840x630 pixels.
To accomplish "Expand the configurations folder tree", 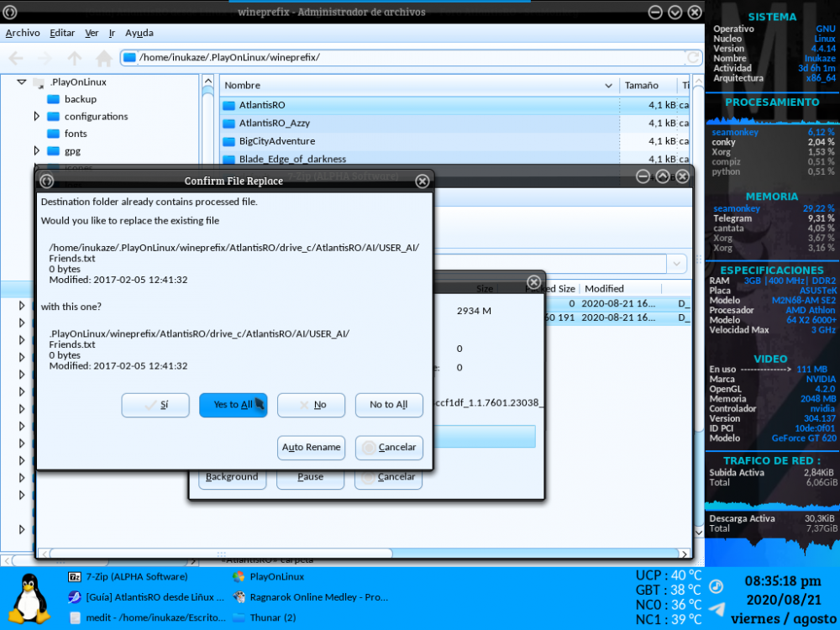I will (36, 117).
